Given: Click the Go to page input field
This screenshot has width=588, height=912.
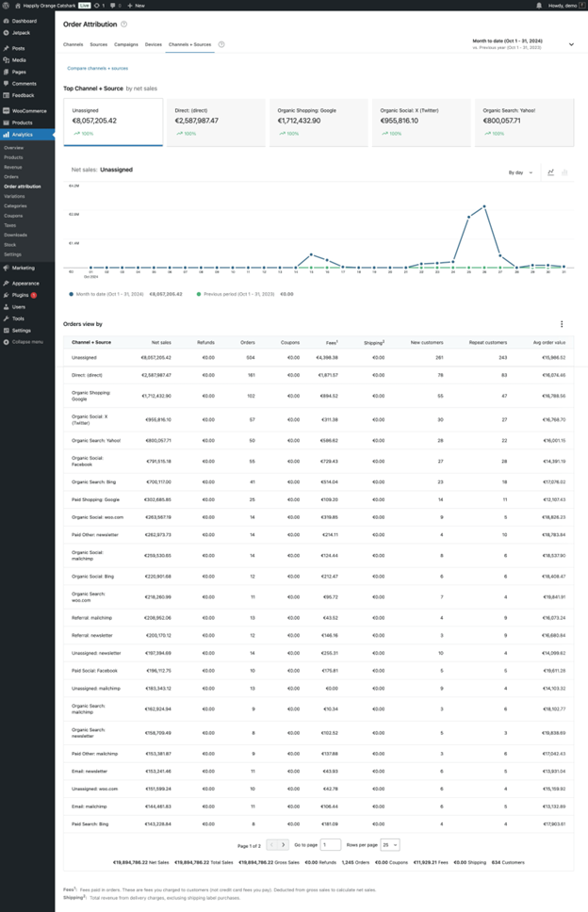Looking at the screenshot, I should pos(331,846).
